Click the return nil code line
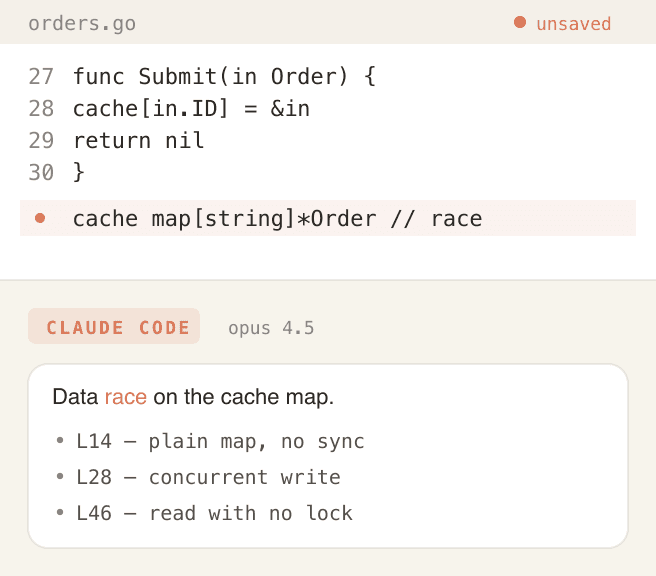Screen dimensions: 656x576 pyautogui.click(x=138, y=140)
